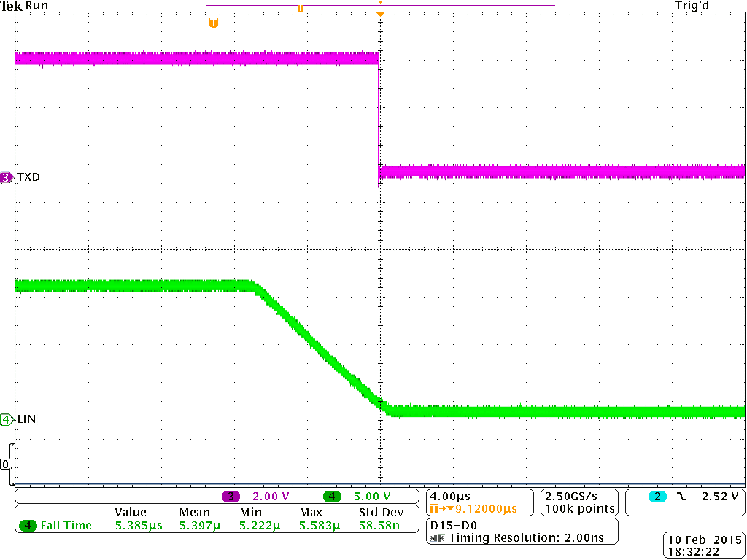Click the orange T trigger position marker
Screen dimensions: 747x560
[x=213, y=23]
